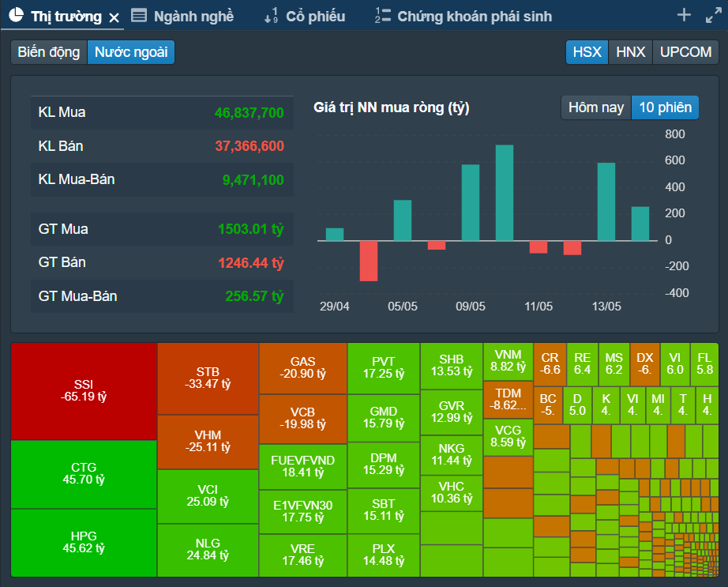Select the 10 phiên range

click(665, 107)
